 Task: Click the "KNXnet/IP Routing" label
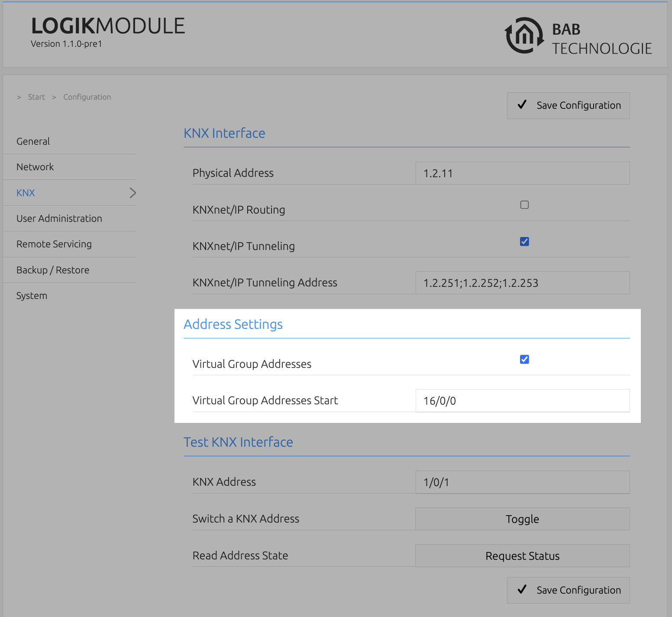pos(239,210)
